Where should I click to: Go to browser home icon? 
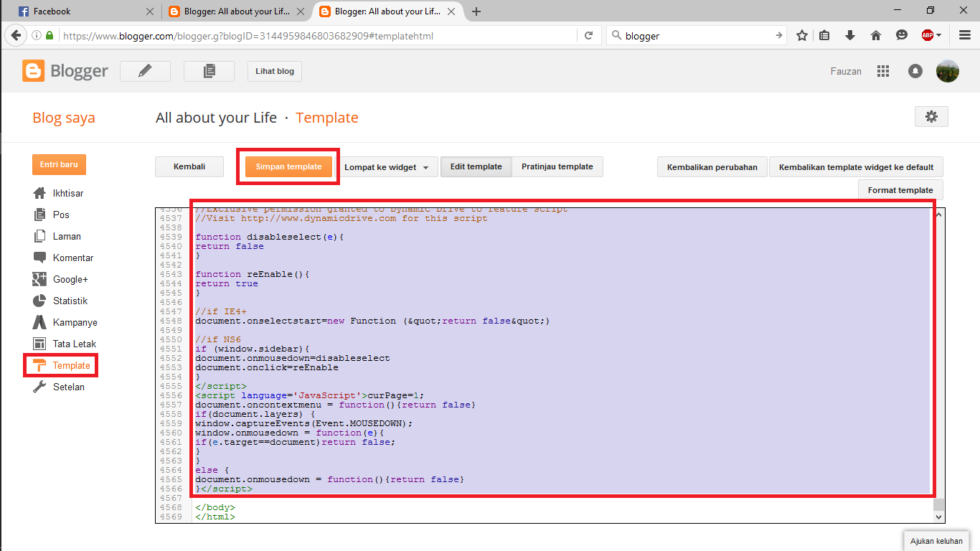click(x=876, y=35)
